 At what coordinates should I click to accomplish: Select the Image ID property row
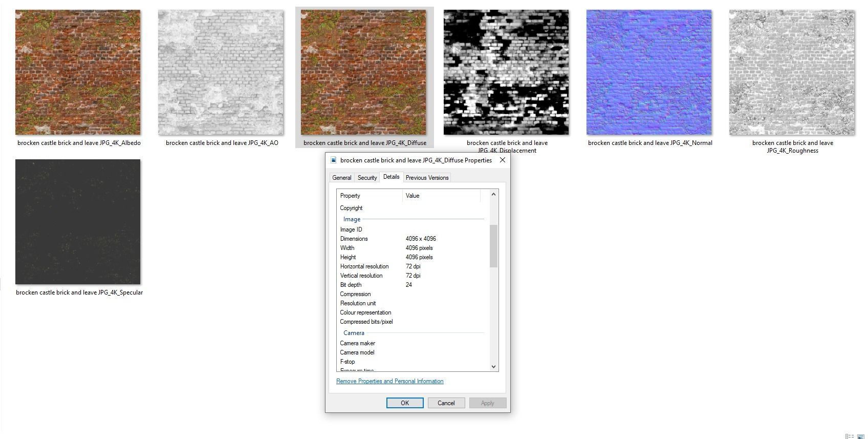[x=410, y=229]
